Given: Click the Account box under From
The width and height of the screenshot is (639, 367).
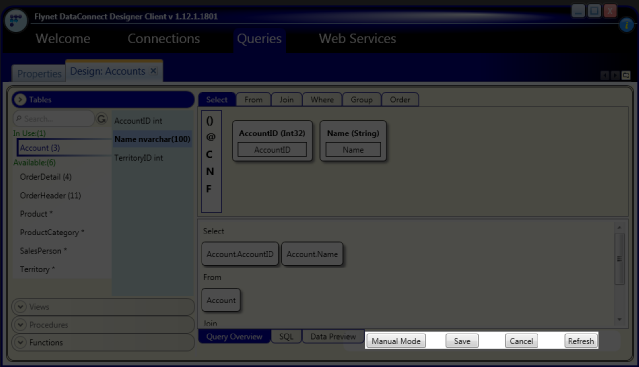Looking at the screenshot, I should (x=221, y=300).
